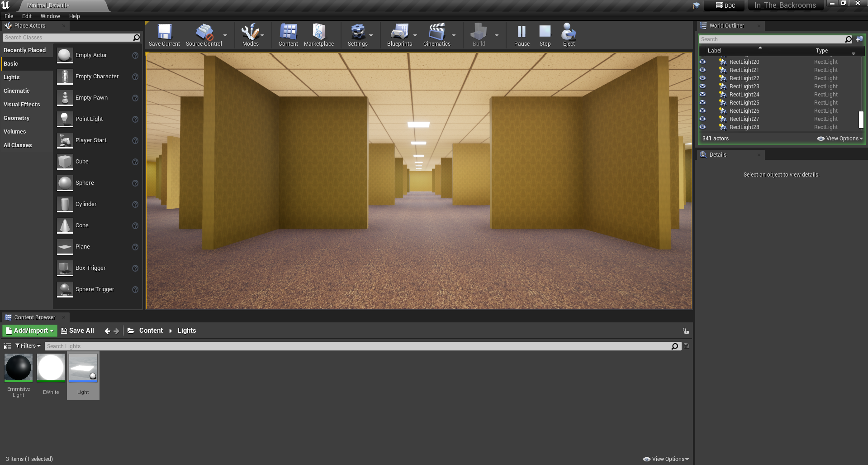Viewport: 868px width, 465px height.
Task: Open the Cinematics clapperboard icon
Action: point(436,35)
